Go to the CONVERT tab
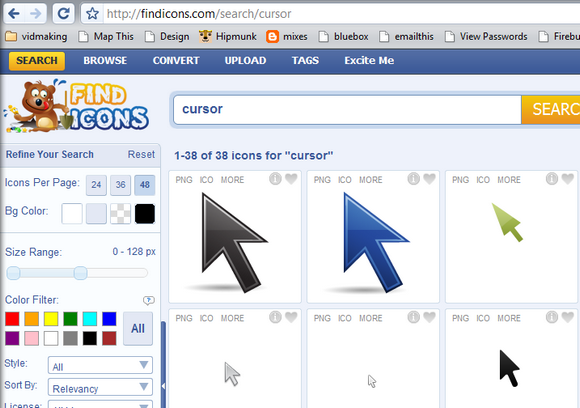Viewport: 580px width, 408px height. pyautogui.click(x=176, y=61)
